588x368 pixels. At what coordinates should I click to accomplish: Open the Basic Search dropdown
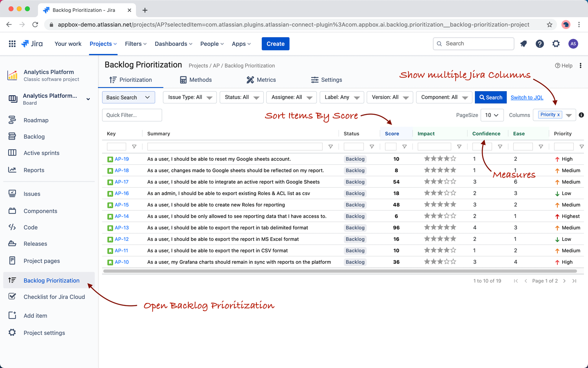(x=128, y=97)
